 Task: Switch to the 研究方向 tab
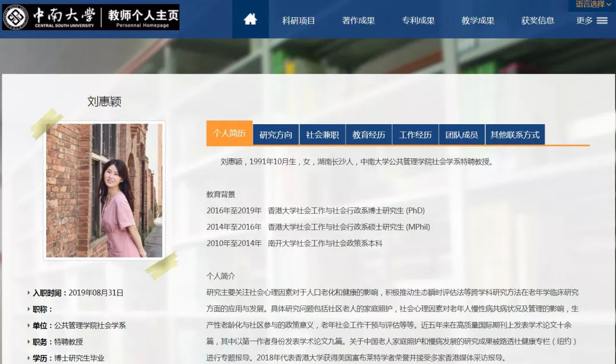[276, 134]
